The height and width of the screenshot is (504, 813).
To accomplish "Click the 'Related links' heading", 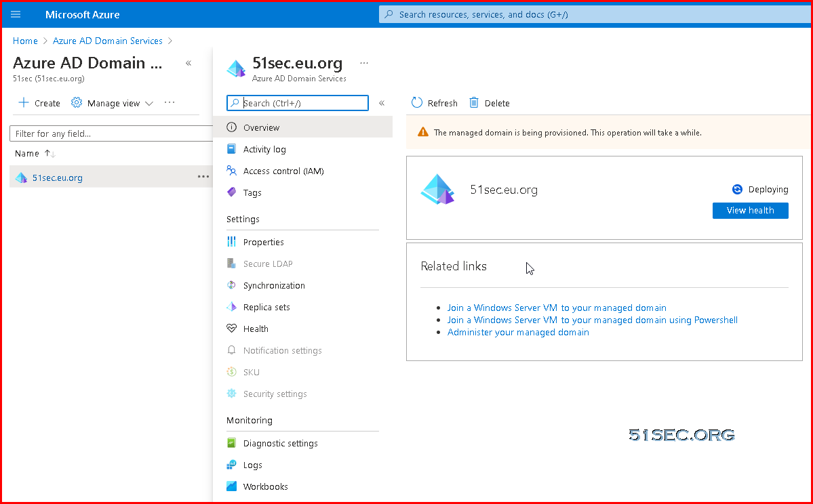I will (454, 266).
